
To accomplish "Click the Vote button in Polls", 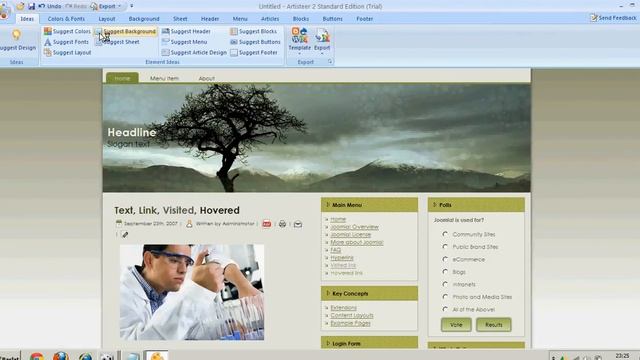I will [456, 325].
